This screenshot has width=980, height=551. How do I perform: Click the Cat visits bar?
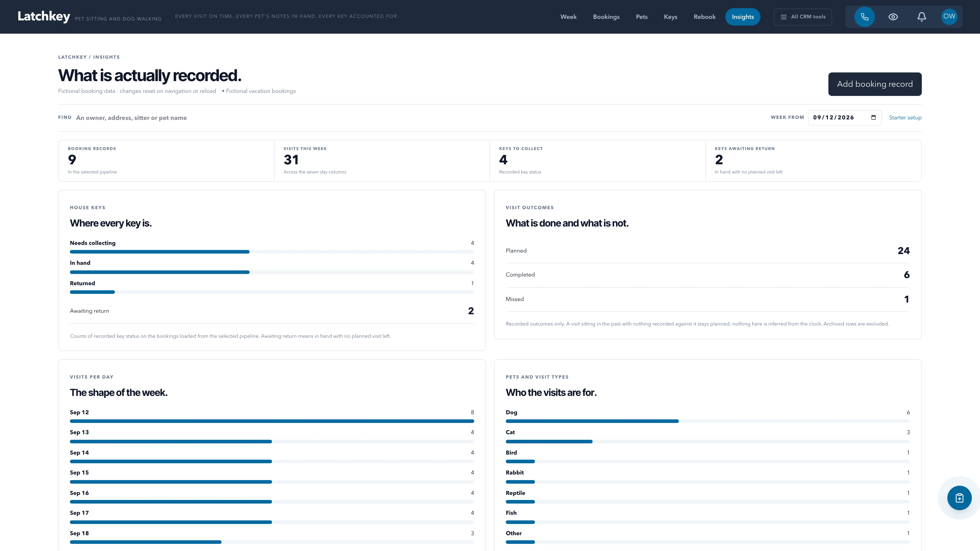pos(708,442)
